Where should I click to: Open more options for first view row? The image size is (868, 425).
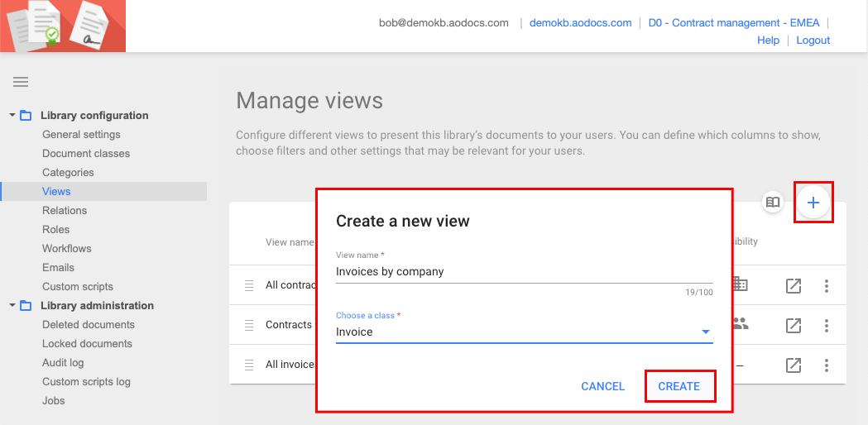[826, 286]
